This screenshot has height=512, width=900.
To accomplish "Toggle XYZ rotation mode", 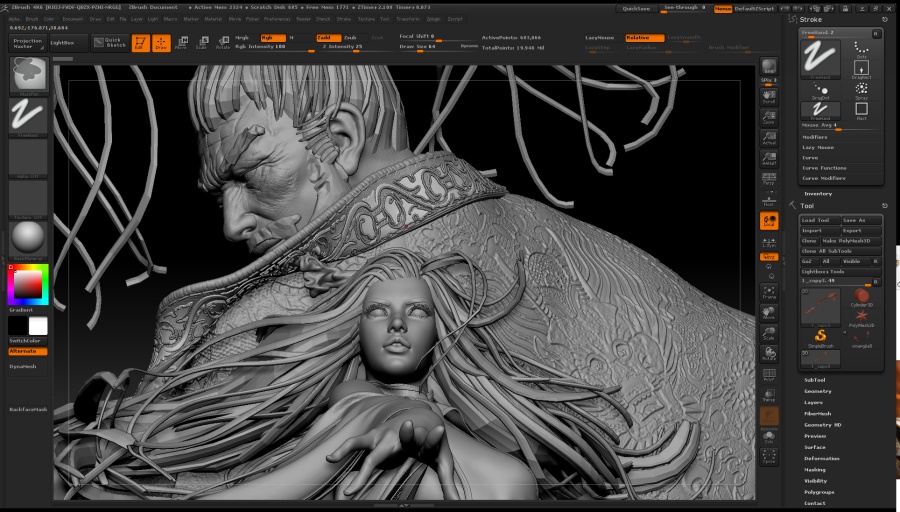I will (x=769, y=257).
